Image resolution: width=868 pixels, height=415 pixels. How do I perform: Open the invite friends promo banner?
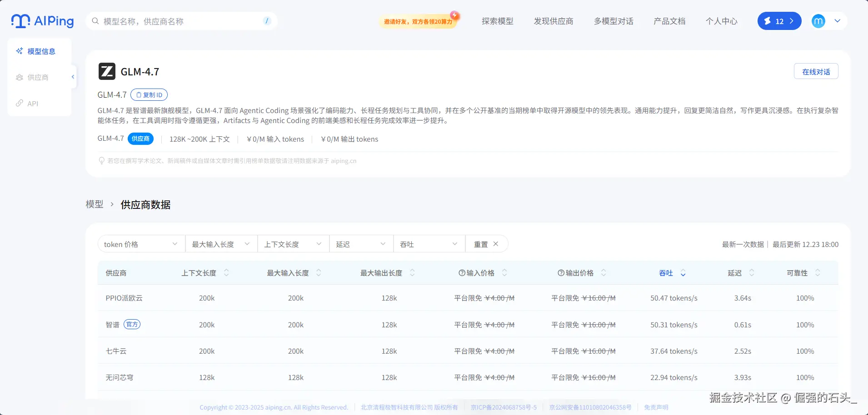pyautogui.click(x=419, y=21)
